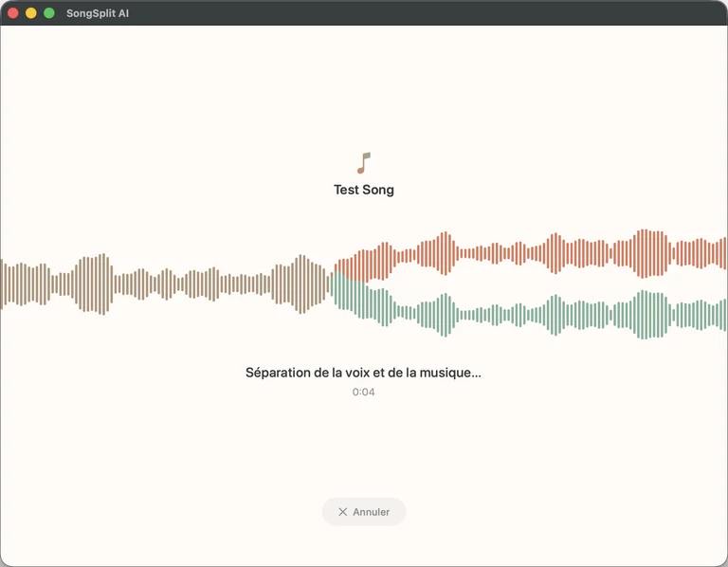Click the word Annuler in the button

pos(371,512)
